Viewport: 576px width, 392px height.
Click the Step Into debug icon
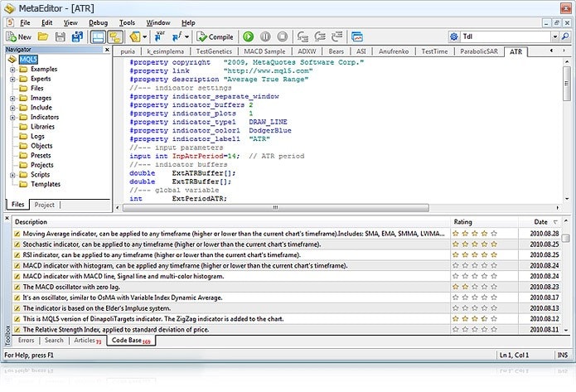pyautogui.click(x=303, y=36)
